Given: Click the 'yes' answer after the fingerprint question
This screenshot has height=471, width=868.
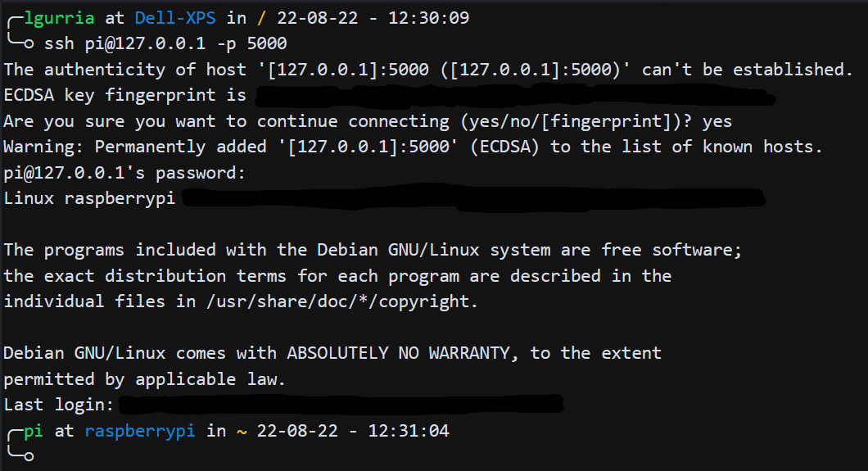Looking at the screenshot, I should tap(717, 122).
